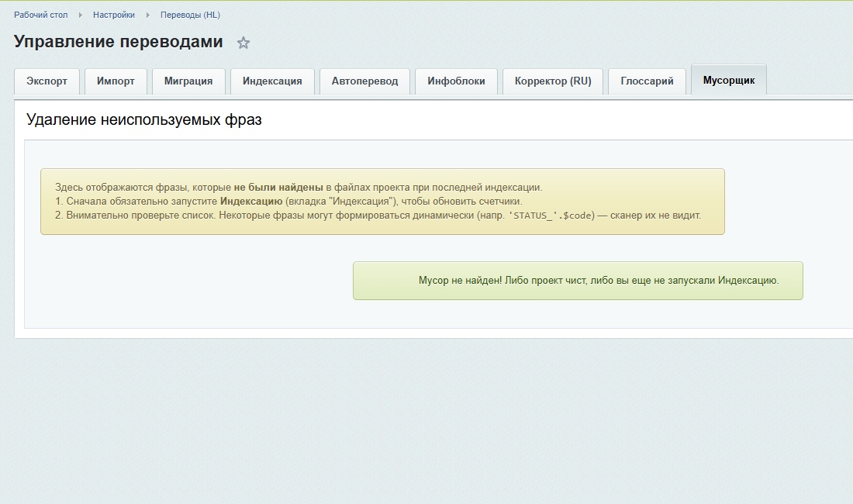853x504 pixels.
Task: Click the breadcrumb arrow after Настройки
Action: [147, 15]
